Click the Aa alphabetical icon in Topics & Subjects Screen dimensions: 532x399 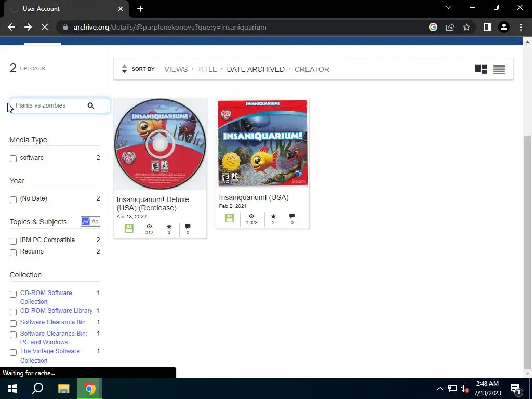[x=95, y=221]
